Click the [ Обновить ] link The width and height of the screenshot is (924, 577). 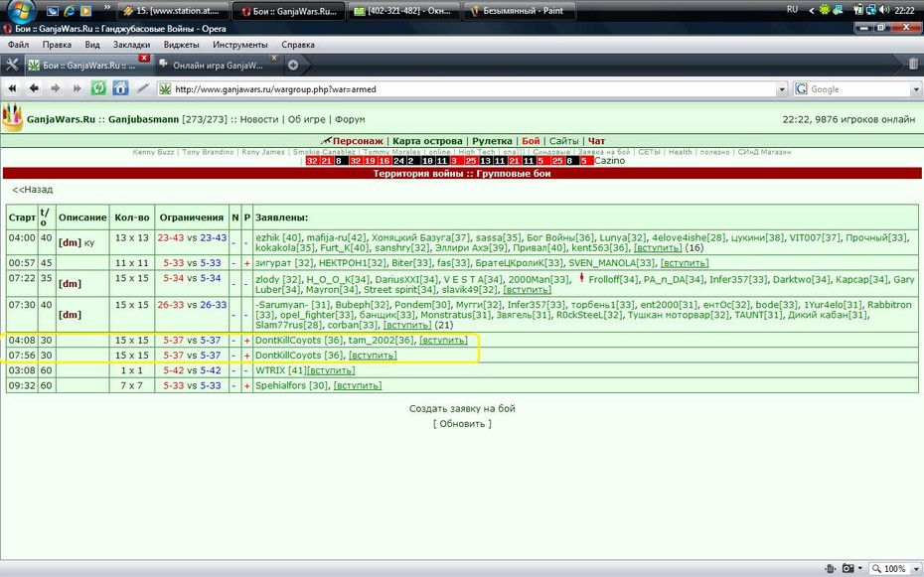pos(462,424)
